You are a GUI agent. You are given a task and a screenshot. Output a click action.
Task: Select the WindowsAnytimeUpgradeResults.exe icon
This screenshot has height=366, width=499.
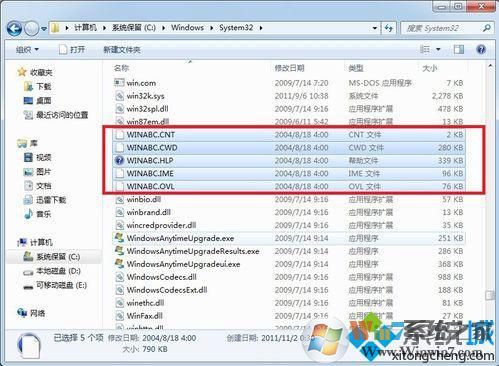point(119,251)
